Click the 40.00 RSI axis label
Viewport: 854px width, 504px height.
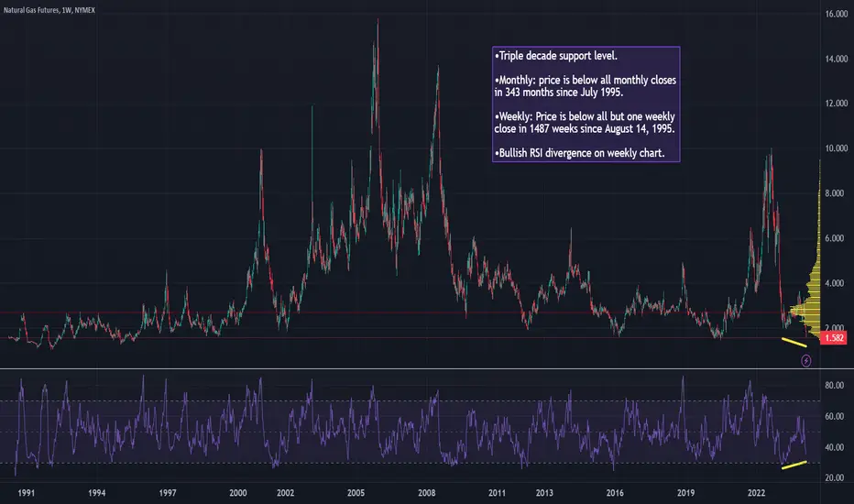(835, 447)
